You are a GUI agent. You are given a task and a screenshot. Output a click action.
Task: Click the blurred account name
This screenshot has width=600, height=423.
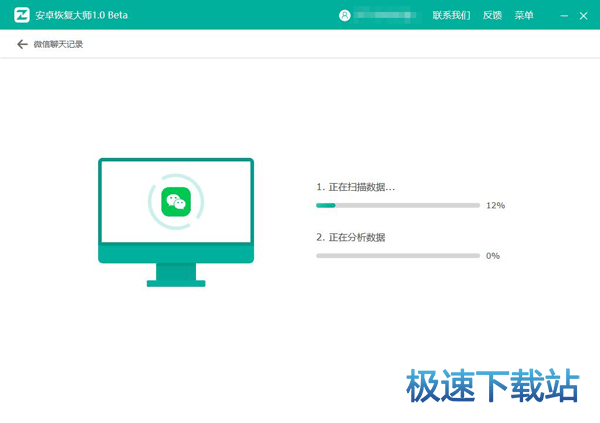pyautogui.click(x=385, y=15)
